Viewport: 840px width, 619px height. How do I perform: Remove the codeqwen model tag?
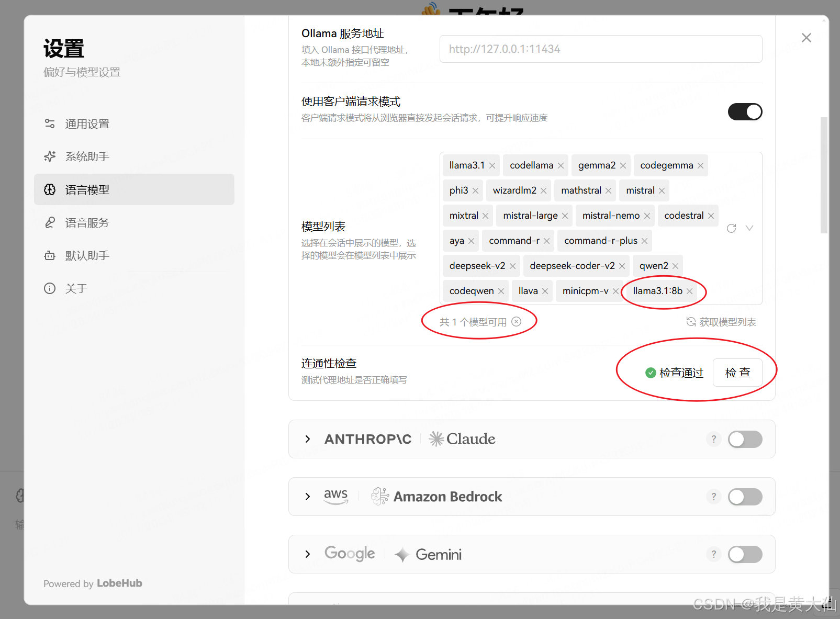tap(501, 291)
